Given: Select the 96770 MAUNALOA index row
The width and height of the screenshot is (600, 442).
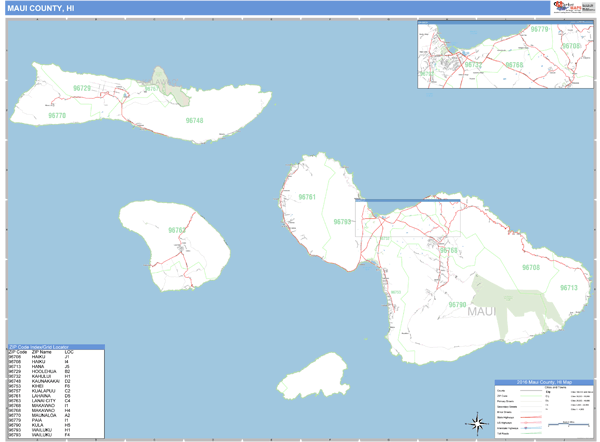Looking at the screenshot, I should (x=41, y=415).
